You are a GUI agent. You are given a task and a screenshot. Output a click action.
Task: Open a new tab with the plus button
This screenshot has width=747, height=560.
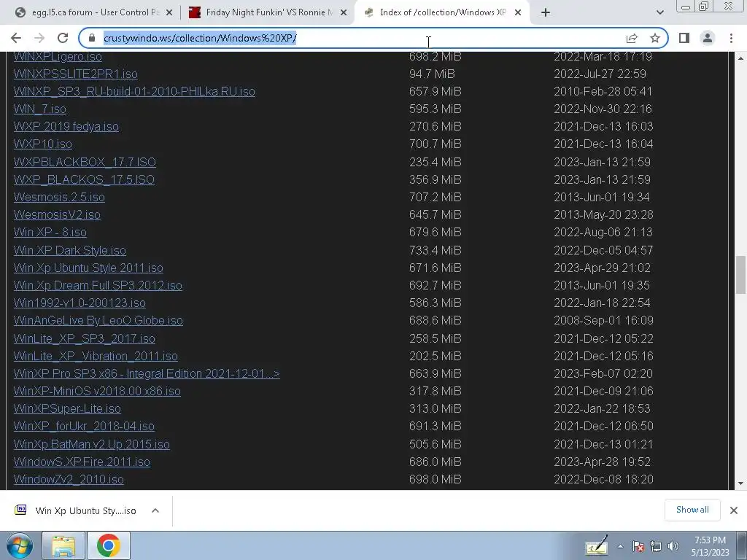[546, 12]
